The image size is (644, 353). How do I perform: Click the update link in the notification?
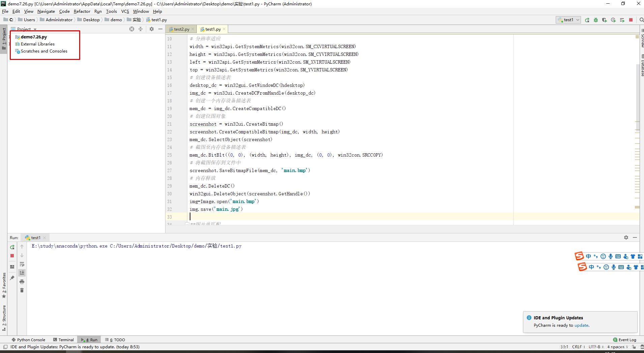[581, 325]
